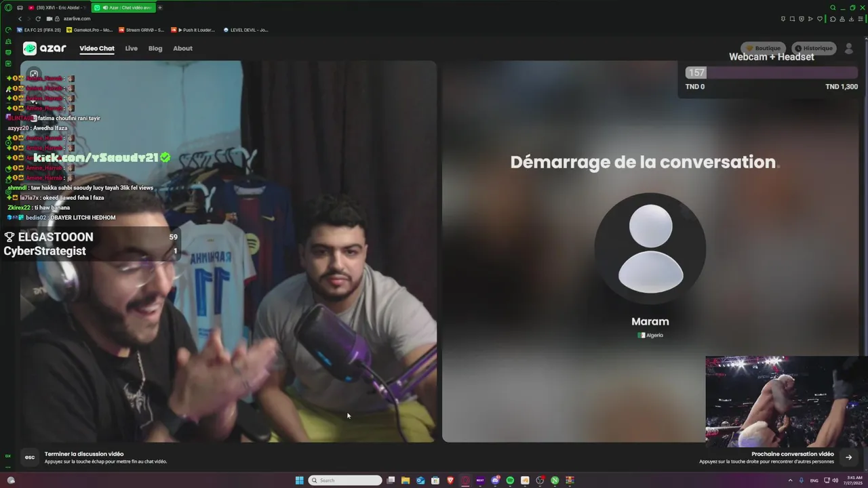Click the Opera GX logo menu icon
This screenshot has width=868, height=488.
[x=7, y=7]
